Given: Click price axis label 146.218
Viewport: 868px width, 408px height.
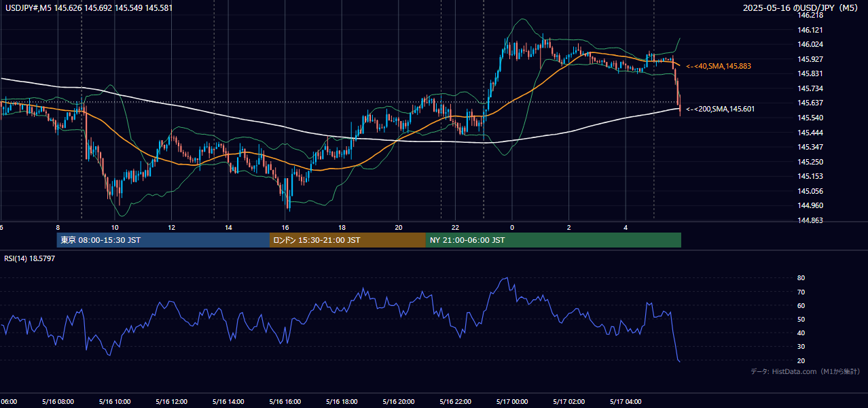Looking at the screenshot, I should 811,15.
